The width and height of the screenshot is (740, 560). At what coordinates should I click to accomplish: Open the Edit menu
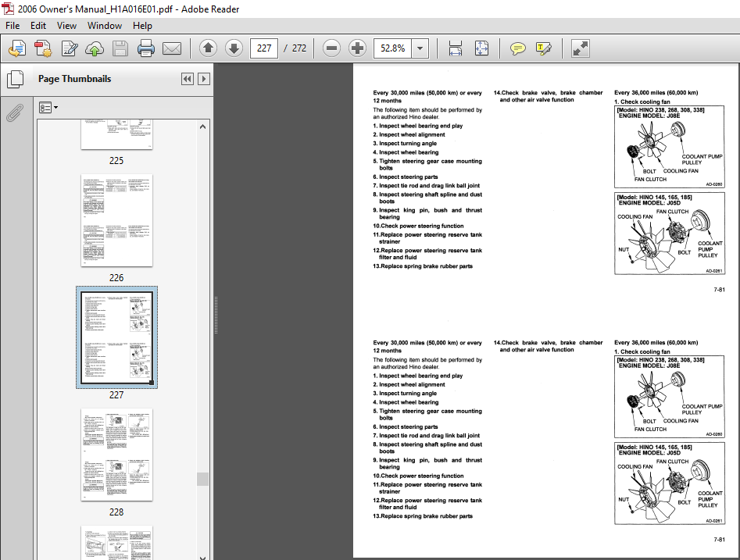pyautogui.click(x=38, y=26)
